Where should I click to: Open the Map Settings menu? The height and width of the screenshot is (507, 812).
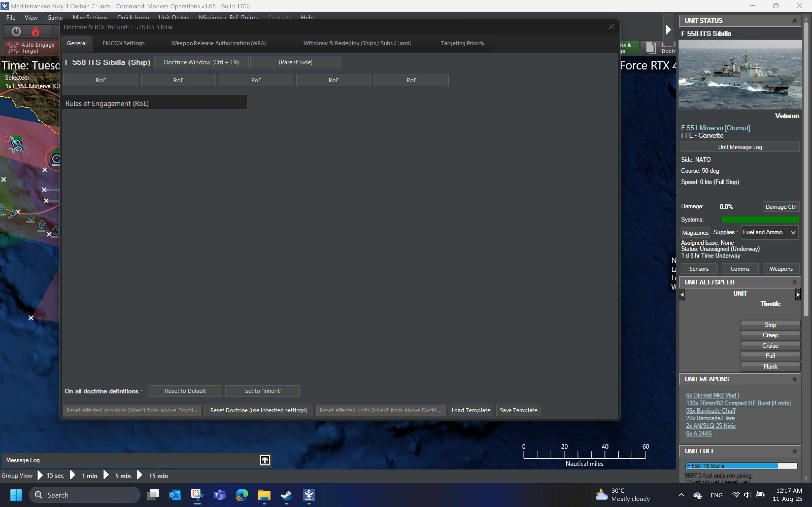tap(90, 17)
